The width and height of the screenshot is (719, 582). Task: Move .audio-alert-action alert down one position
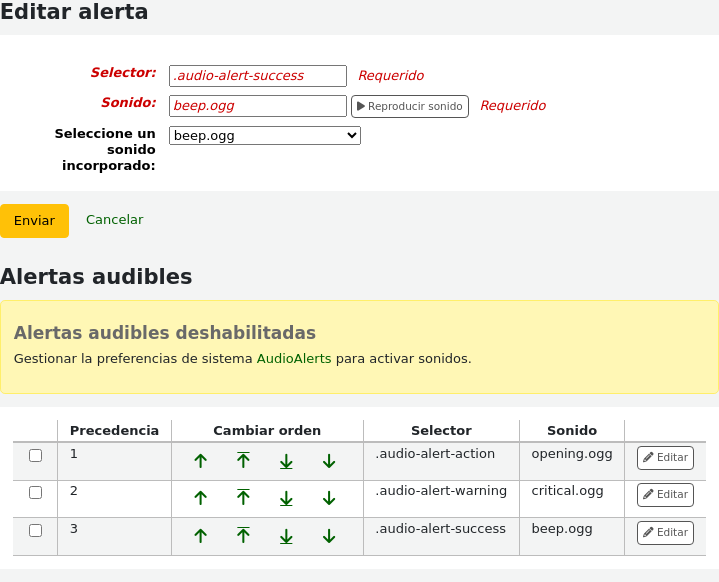click(x=329, y=461)
